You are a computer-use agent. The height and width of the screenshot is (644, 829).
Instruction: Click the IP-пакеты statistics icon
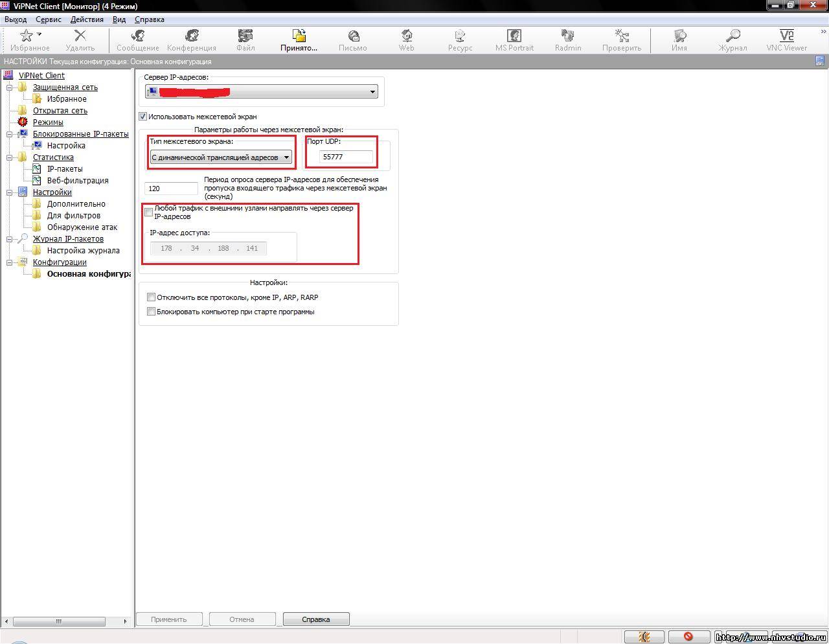(37, 168)
